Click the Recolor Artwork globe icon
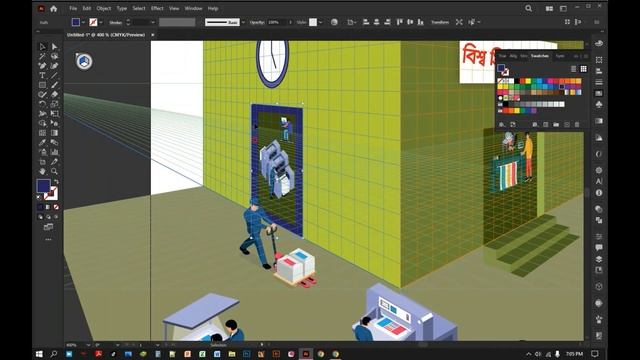The width and height of the screenshot is (640, 360). pos(334,22)
